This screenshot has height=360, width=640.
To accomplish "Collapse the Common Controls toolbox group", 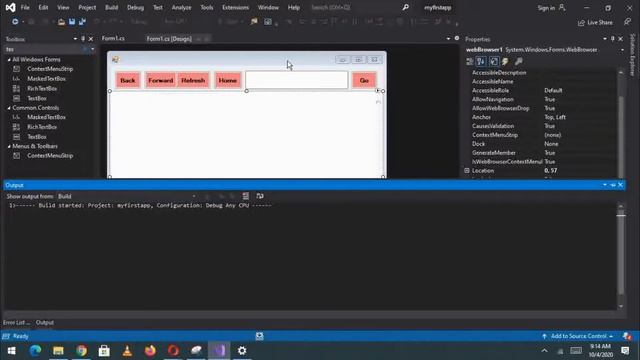I will tap(9, 108).
